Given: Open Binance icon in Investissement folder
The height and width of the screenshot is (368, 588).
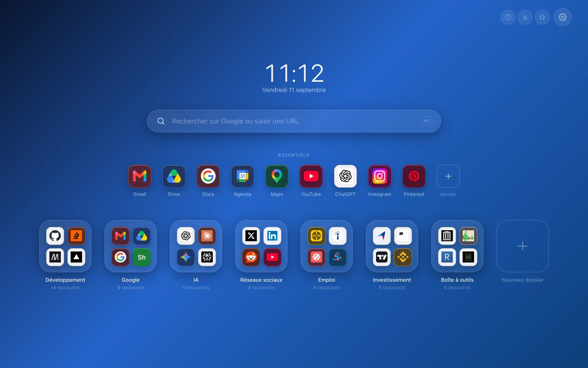Looking at the screenshot, I should [x=403, y=257].
